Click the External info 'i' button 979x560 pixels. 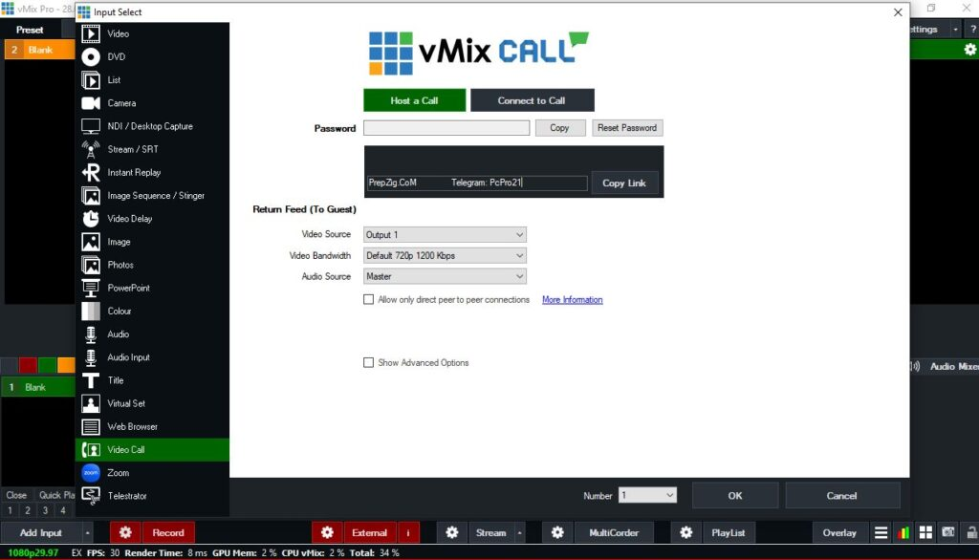(408, 532)
